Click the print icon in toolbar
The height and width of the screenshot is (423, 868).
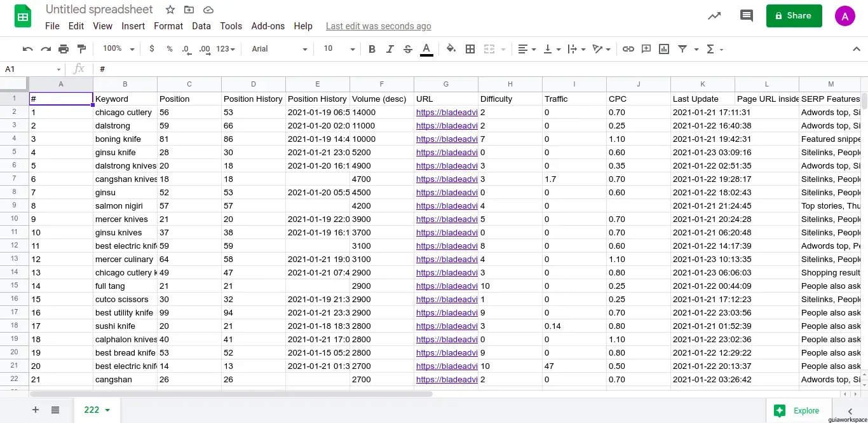(x=64, y=49)
